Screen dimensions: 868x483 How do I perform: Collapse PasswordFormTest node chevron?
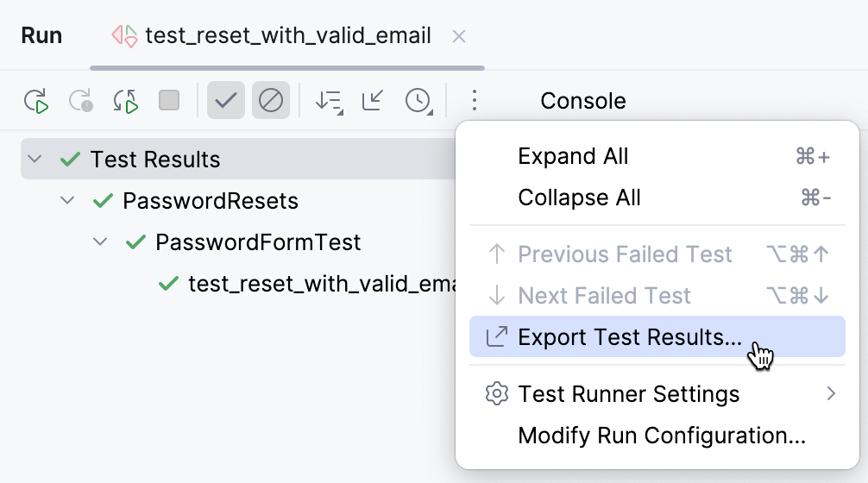coord(100,242)
